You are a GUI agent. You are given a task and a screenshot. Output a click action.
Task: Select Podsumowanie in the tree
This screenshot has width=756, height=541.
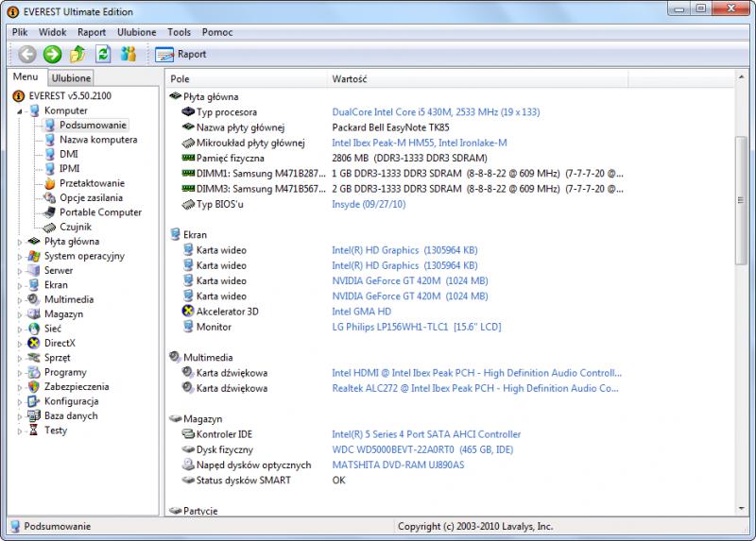click(x=93, y=125)
